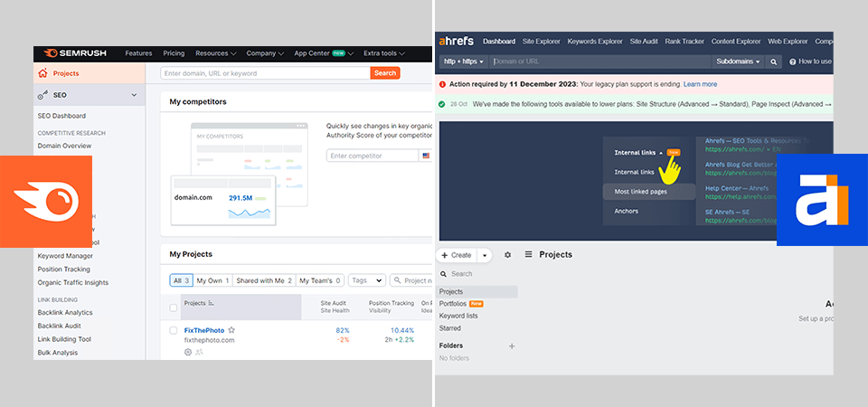The height and width of the screenshot is (407, 868).
Task: Open FixThePhoto project settings gear icon
Action: pos(188,352)
